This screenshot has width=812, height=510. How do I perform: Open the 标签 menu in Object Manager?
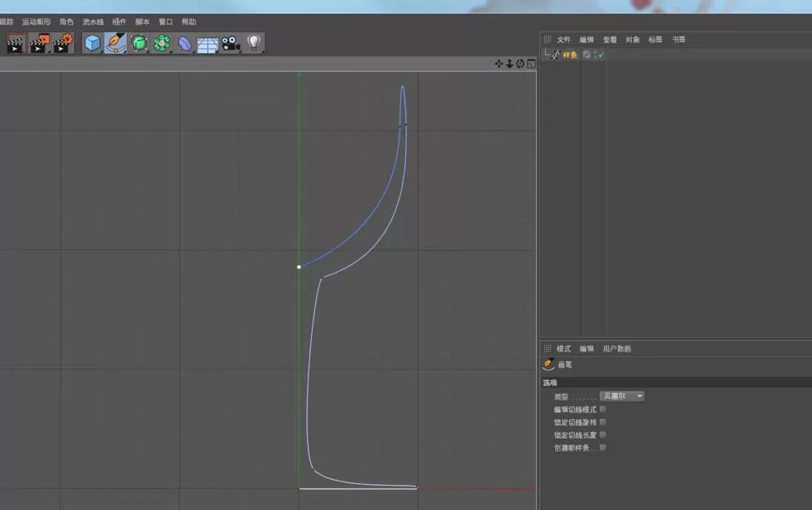coord(655,39)
